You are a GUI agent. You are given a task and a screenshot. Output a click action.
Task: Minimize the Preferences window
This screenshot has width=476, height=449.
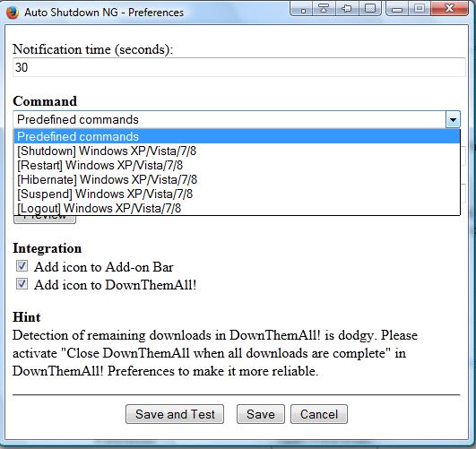[x=397, y=8]
